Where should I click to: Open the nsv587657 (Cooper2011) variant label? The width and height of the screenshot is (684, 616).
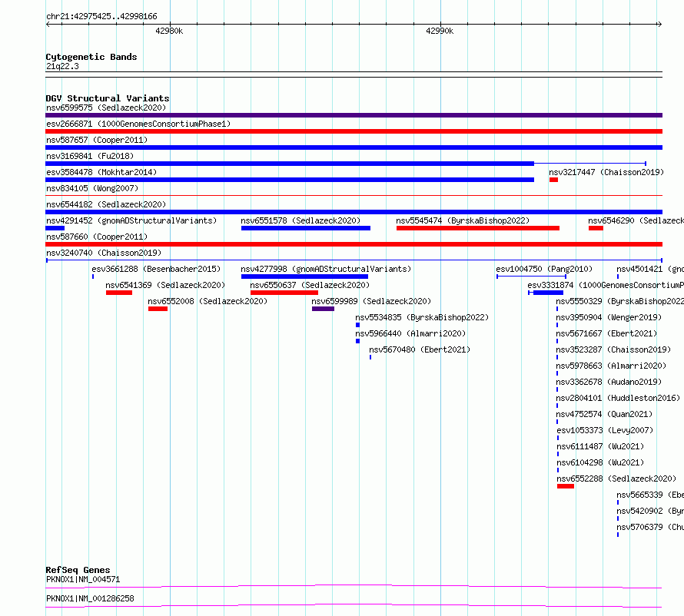[x=97, y=140]
